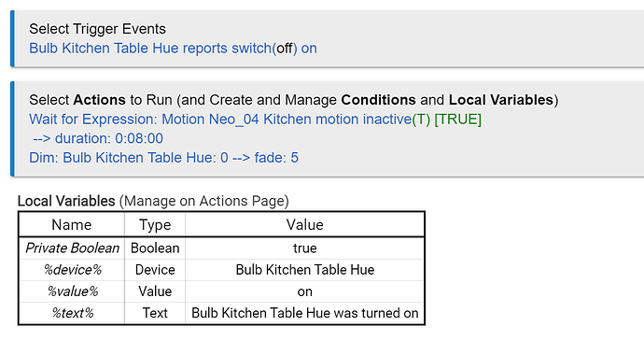Click the 'was turned on' text value cell
The width and height of the screenshot is (644, 340).
click(x=305, y=313)
